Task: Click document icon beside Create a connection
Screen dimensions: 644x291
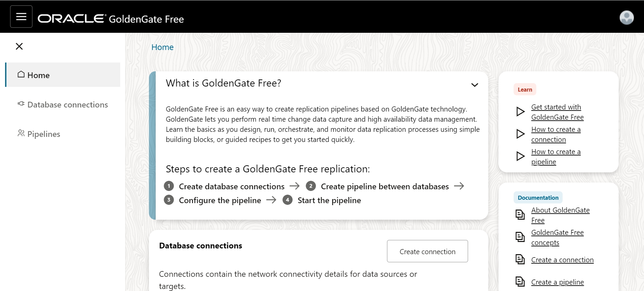Action: pos(520,259)
